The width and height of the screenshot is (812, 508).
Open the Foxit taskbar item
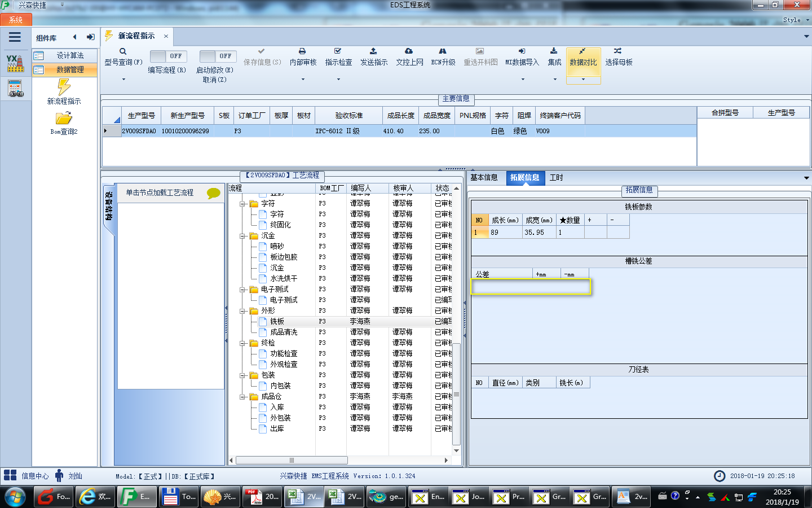point(54,497)
